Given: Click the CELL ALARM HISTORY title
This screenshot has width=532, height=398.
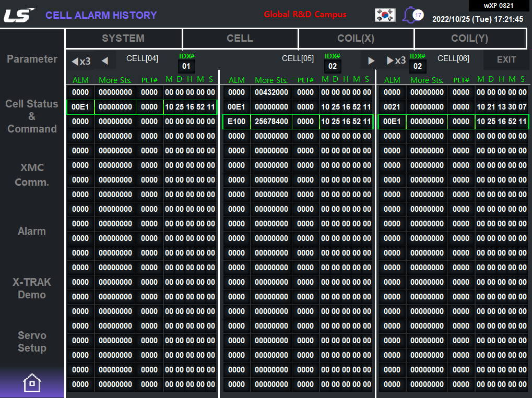Looking at the screenshot, I should pyautogui.click(x=101, y=15).
